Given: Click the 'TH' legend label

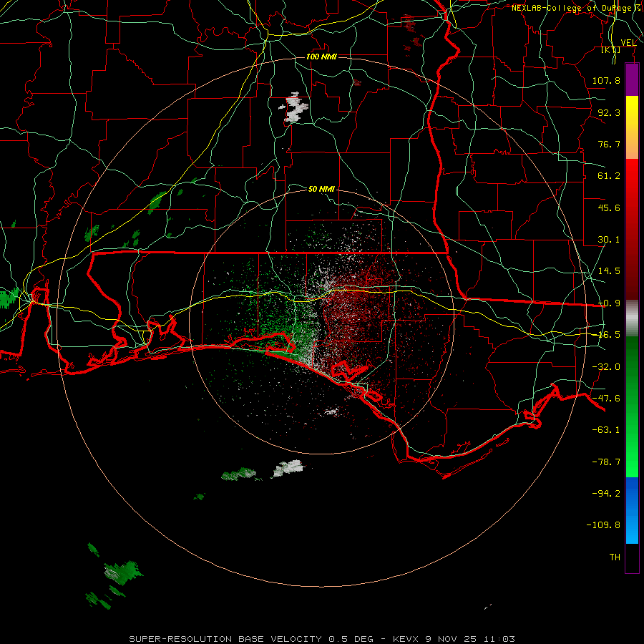Looking at the screenshot, I should tap(615, 557).
